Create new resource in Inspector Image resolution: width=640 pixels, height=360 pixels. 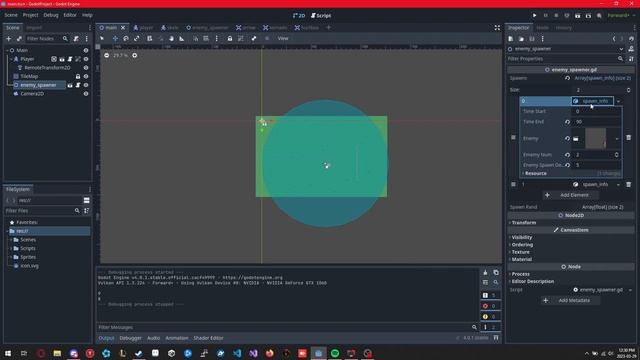tap(511, 39)
